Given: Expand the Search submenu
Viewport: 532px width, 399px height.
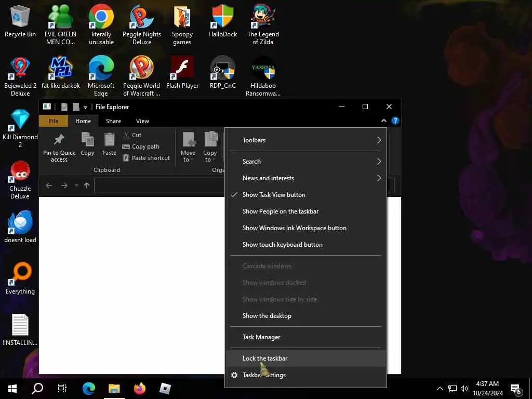Looking at the screenshot, I should tap(305, 162).
